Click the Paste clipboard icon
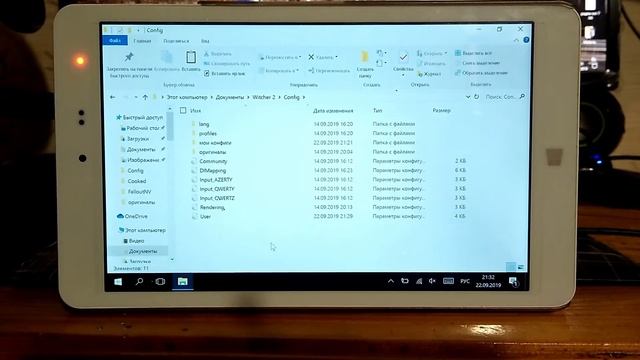This screenshot has height=360, width=640. tap(191, 57)
